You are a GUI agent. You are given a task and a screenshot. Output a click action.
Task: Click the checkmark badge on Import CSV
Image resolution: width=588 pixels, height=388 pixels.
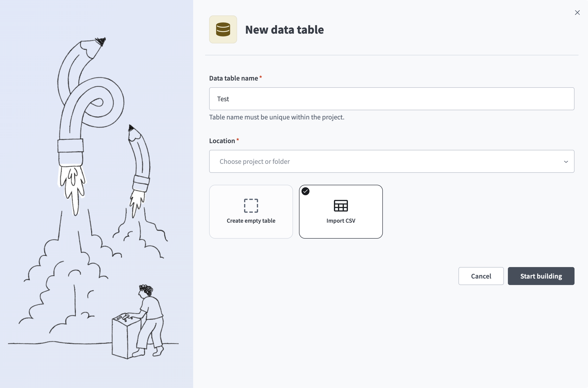pos(305,191)
